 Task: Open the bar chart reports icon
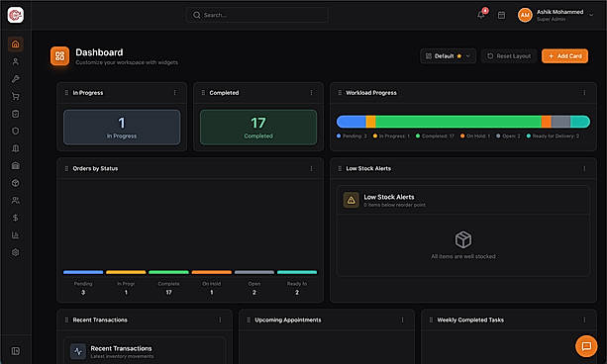pyautogui.click(x=16, y=235)
